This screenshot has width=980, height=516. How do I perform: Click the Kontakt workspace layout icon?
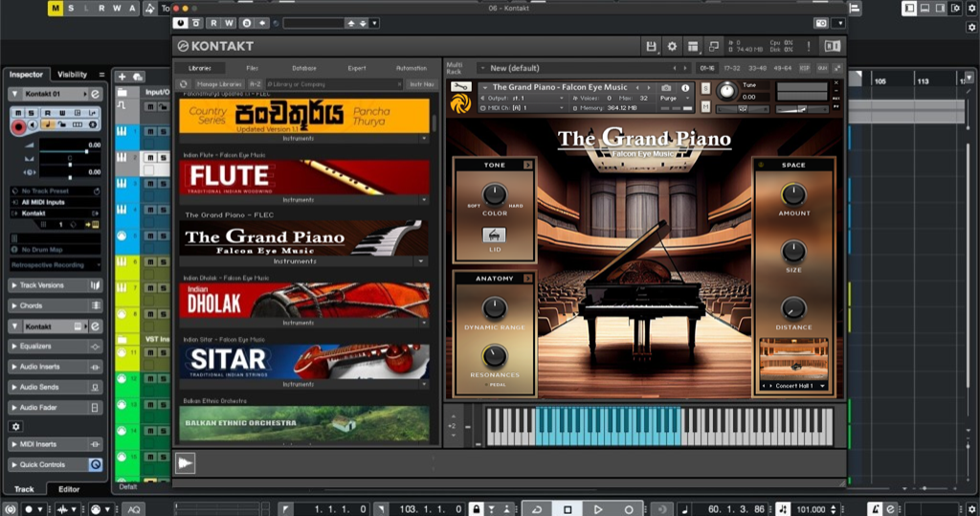pyautogui.click(x=693, y=46)
